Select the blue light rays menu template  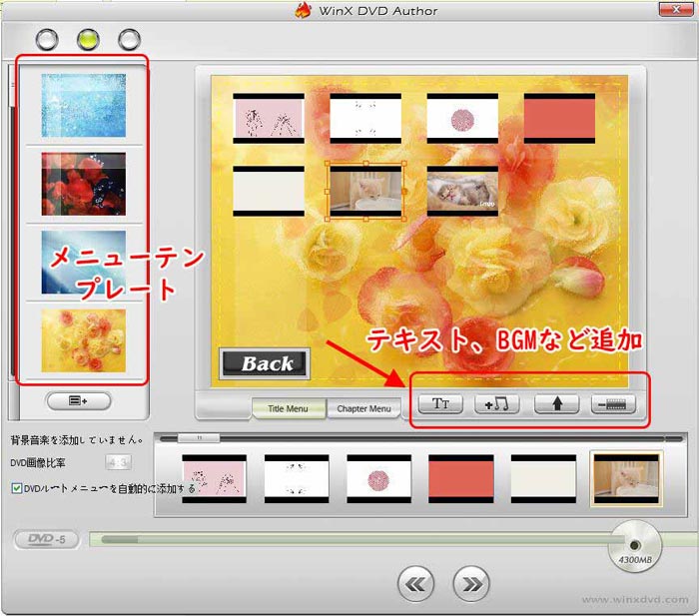84,263
